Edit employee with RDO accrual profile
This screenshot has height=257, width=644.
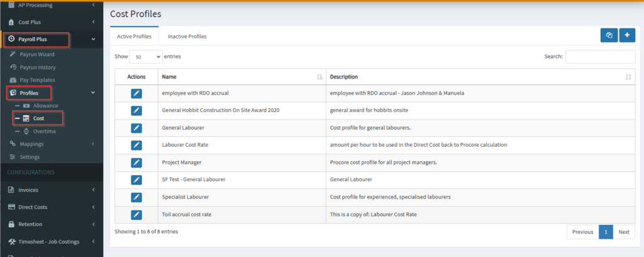point(136,93)
